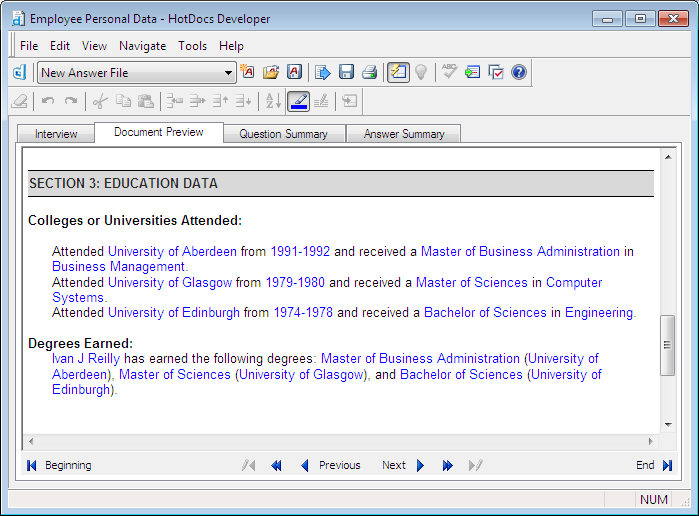Toggle the Instant Update lightning icon

click(398, 72)
